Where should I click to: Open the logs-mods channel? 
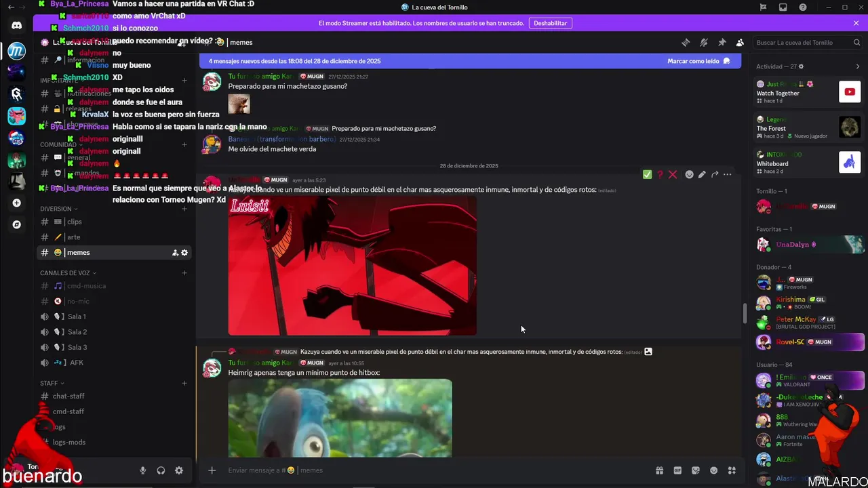tap(115, 443)
